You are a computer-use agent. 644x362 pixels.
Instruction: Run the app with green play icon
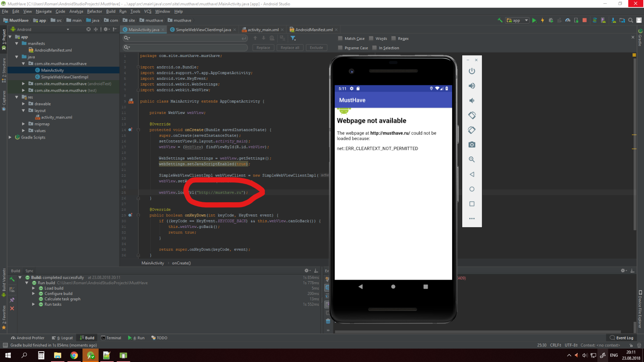pos(534,20)
